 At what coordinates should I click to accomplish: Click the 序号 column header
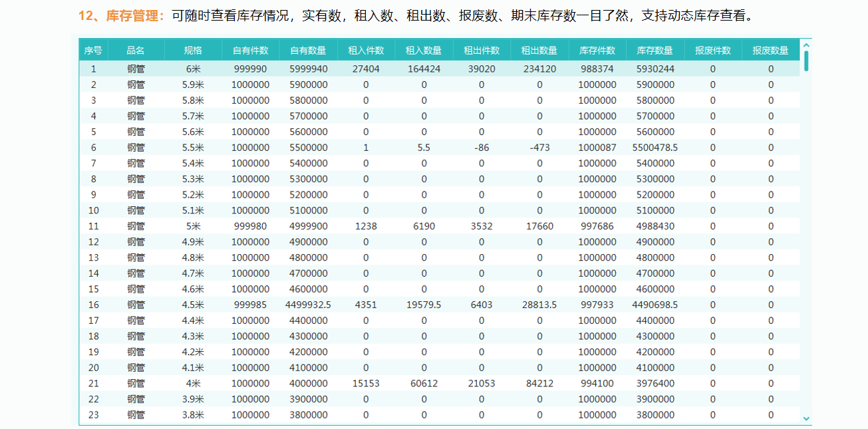click(93, 50)
